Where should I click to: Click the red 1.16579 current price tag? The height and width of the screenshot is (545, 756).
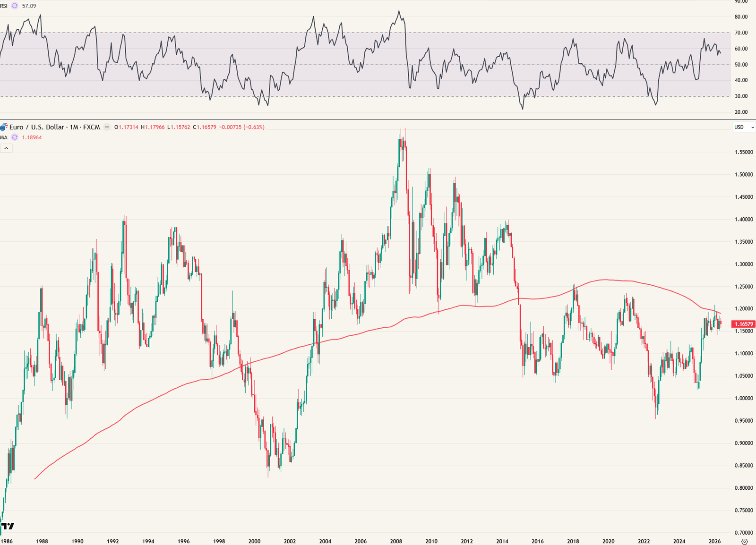click(743, 324)
